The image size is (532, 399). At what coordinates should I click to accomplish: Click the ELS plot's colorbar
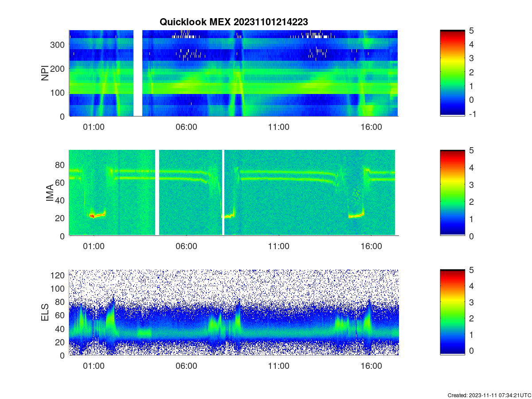pos(453,312)
